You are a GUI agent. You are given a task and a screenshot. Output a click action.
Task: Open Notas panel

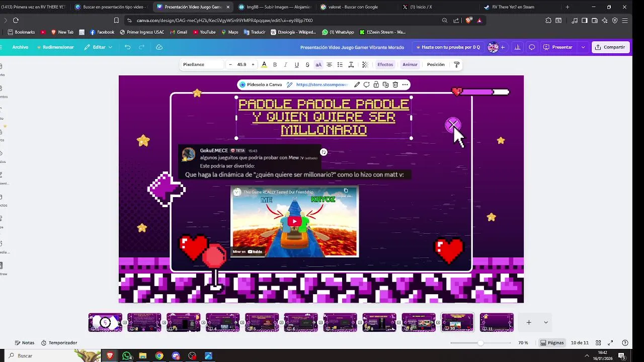(25, 343)
